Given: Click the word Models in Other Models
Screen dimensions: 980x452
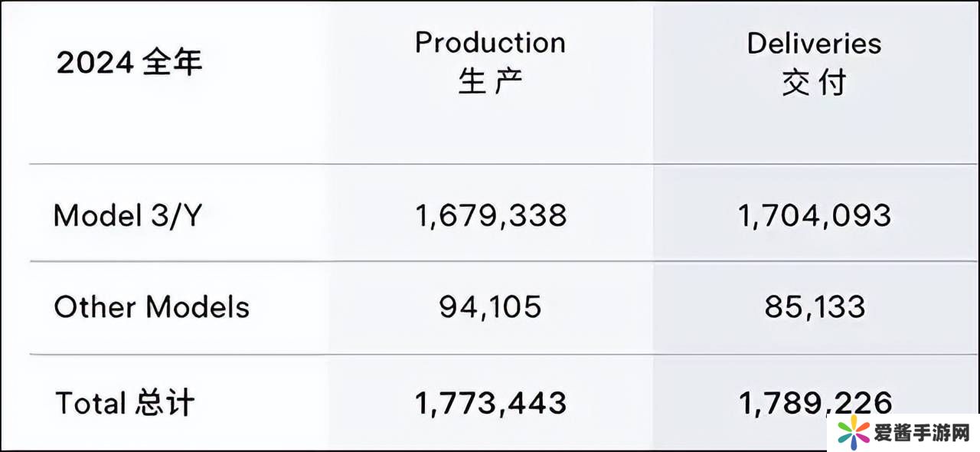Looking at the screenshot, I should [x=198, y=307].
